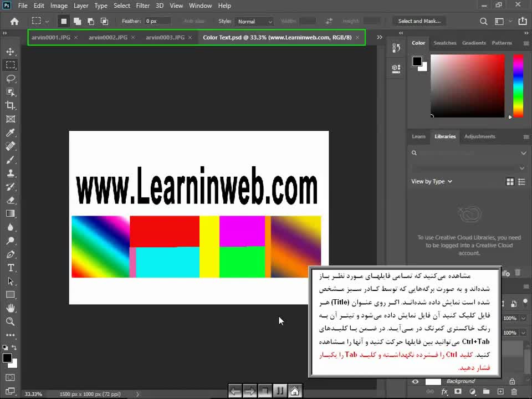This screenshot has width=532, height=399.
Task: Switch libraries panel to grid view
Action: pyautogui.click(x=510, y=181)
